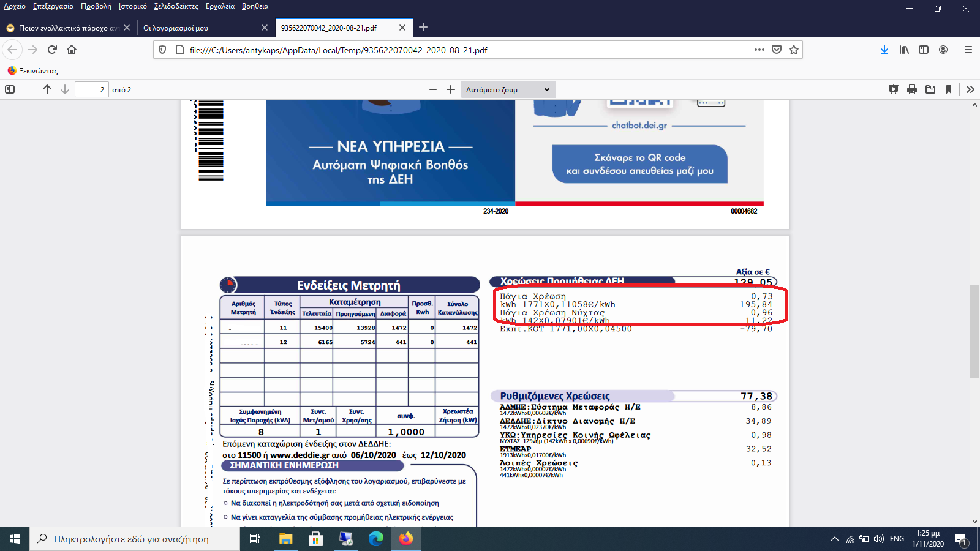Show hidden system tray icons
This screenshot has width=980, height=551.
(834, 539)
